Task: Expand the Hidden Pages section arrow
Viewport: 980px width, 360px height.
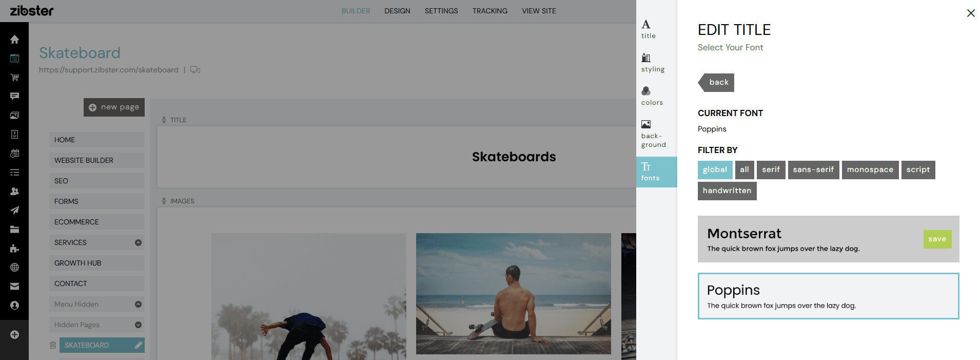Action: [x=138, y=325]
